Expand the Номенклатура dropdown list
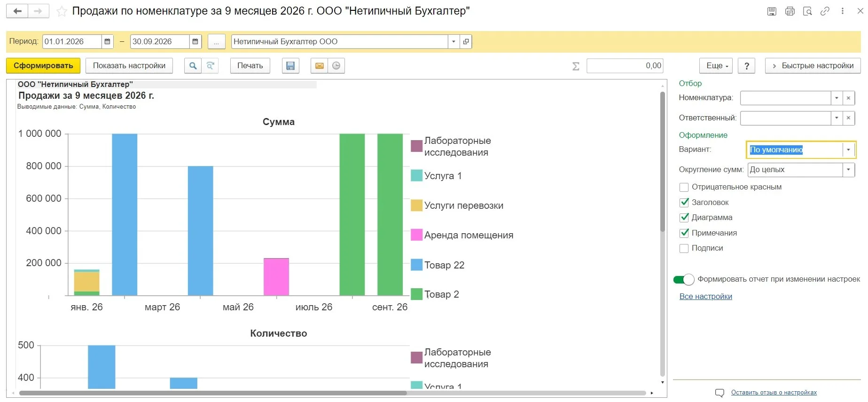This screenshot has height=402, width=868. 837,98
